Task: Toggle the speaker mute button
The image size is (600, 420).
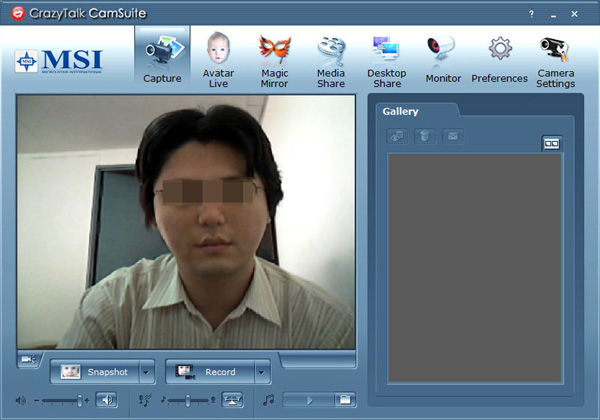Action: click(107, 400)
